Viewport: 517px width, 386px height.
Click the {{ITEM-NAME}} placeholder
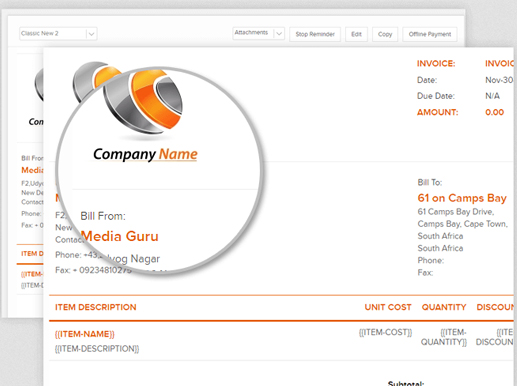(85, 334)
